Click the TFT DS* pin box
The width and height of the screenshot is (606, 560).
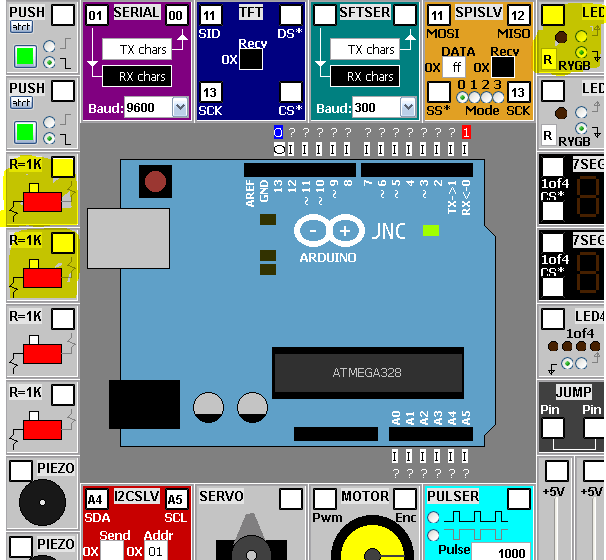coord(291,15)
